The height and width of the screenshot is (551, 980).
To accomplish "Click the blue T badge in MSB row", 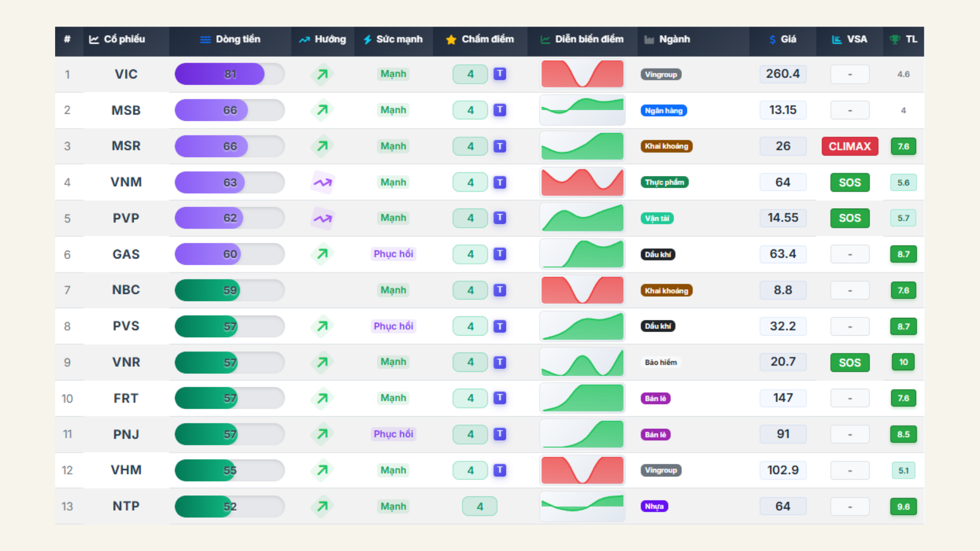I will pyautogui.click(x=500, y=110).
